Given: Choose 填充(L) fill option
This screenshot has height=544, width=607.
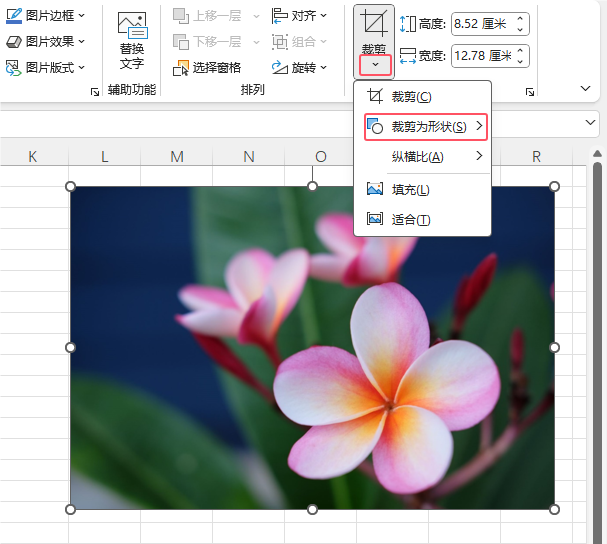Looking at the screenshot, I should (x=422, y=190).
